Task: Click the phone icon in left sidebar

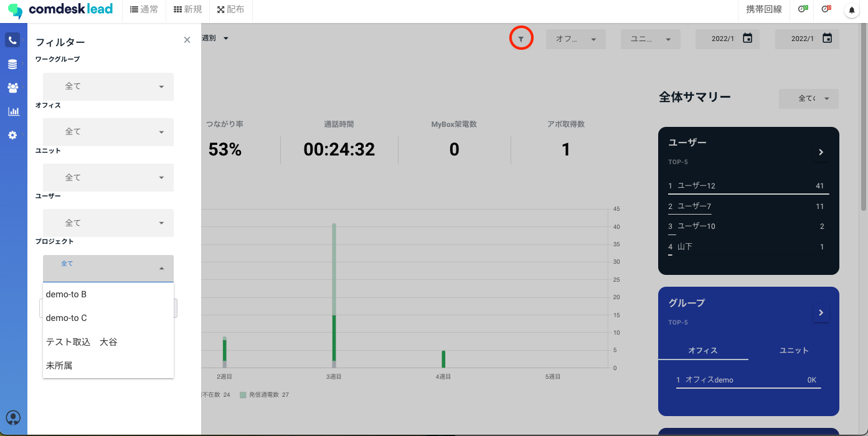Action: [12, 40]
